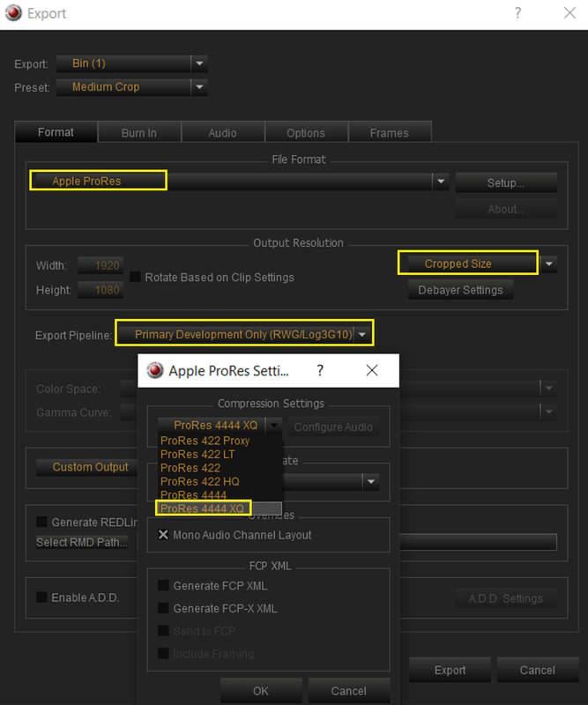Viewport: 588px width, 705px height.
Task: Go to the Frames tab
Action: [x=390, y=133]
